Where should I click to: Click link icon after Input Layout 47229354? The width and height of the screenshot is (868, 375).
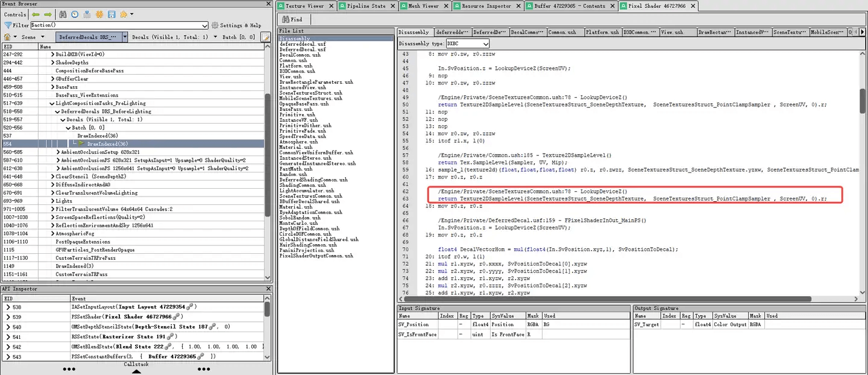tap(189, 307)
